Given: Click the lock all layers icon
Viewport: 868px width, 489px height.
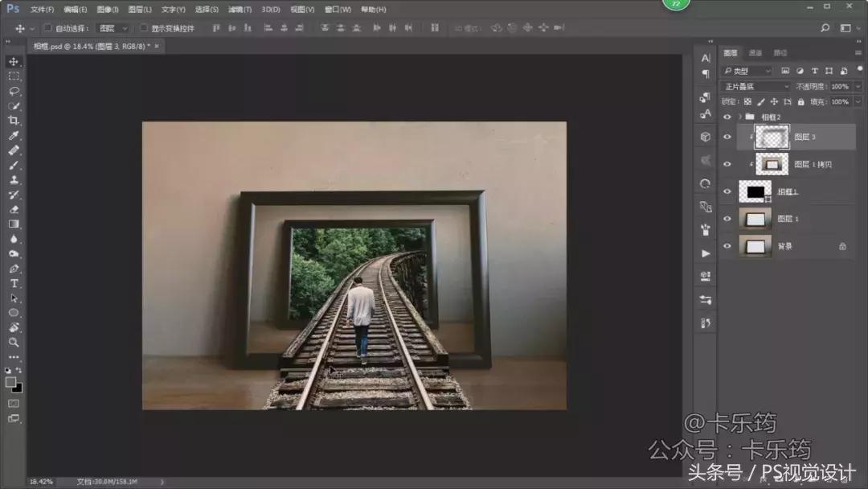Looking at the screenshot, I should point(800,102).
